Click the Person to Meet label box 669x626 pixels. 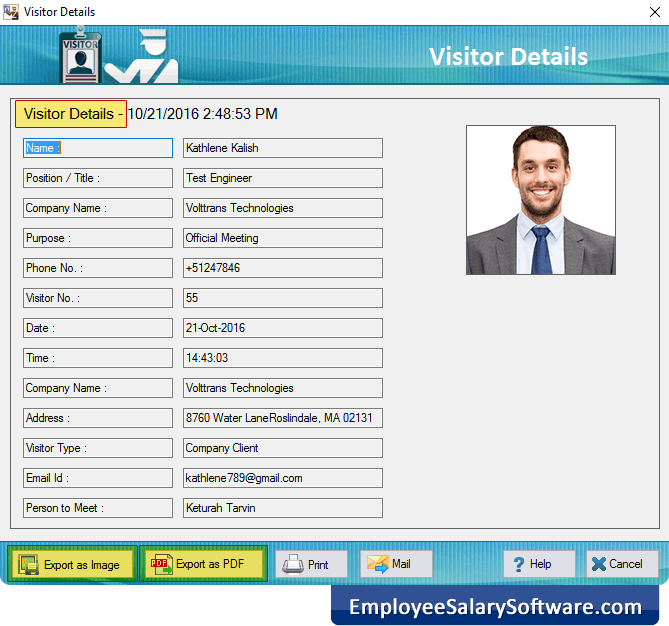[x=98, y=508]
